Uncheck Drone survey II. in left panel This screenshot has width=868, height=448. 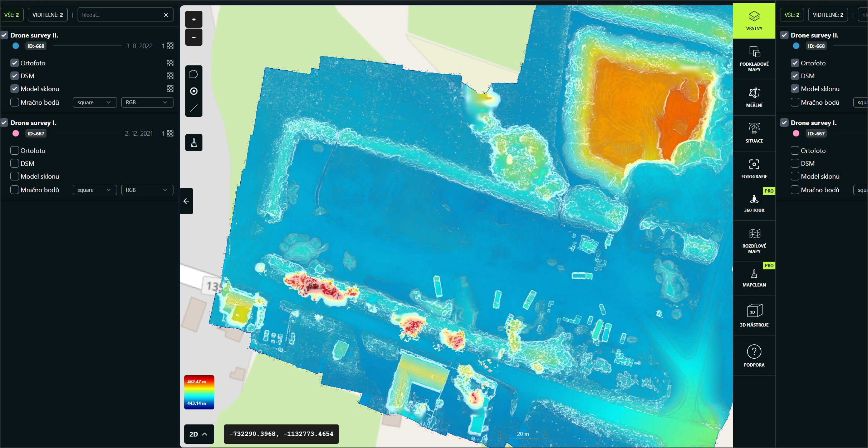click(x=4, y=35)
